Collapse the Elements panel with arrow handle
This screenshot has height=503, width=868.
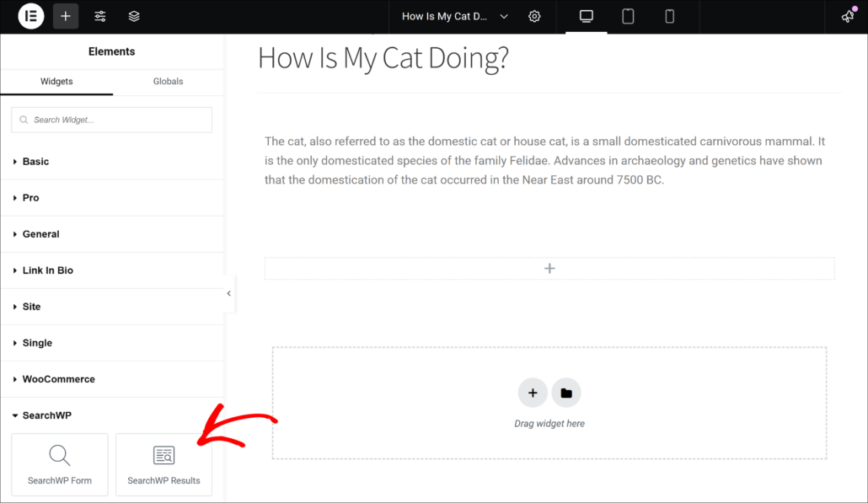pos(228,293)
